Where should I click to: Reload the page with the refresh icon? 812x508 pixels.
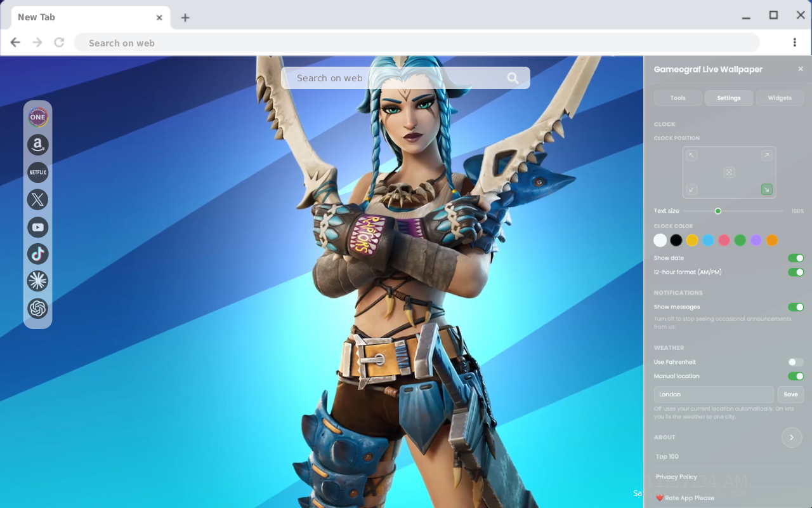59,43
